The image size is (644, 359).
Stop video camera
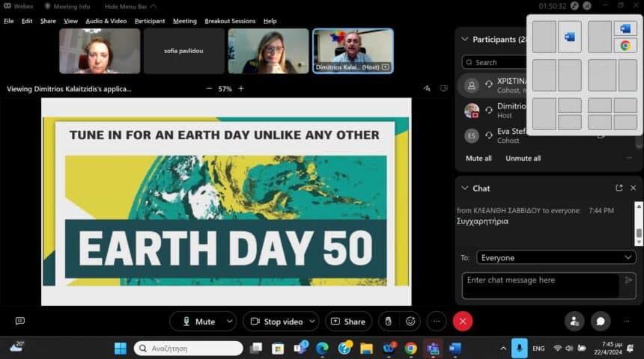pos(276,322)
